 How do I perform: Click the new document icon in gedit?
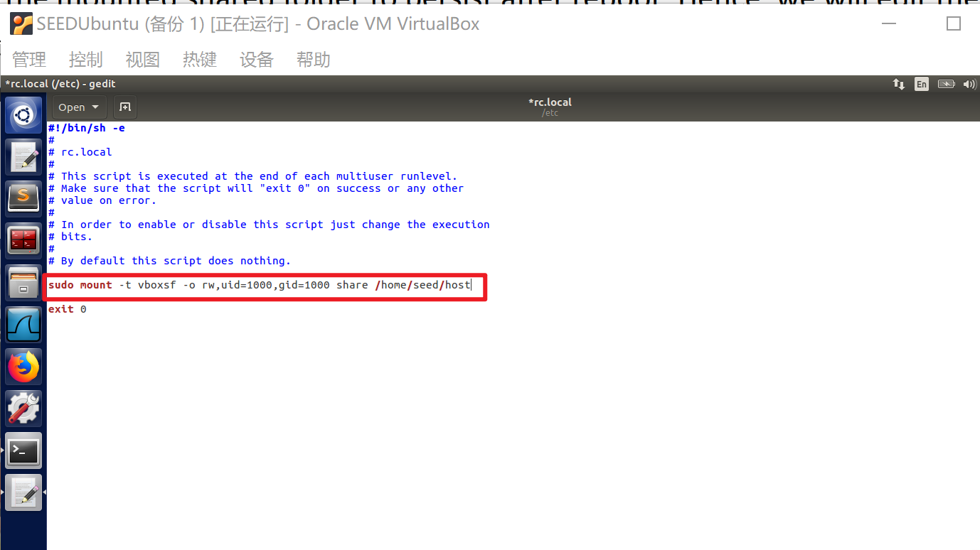click(125, 107)
